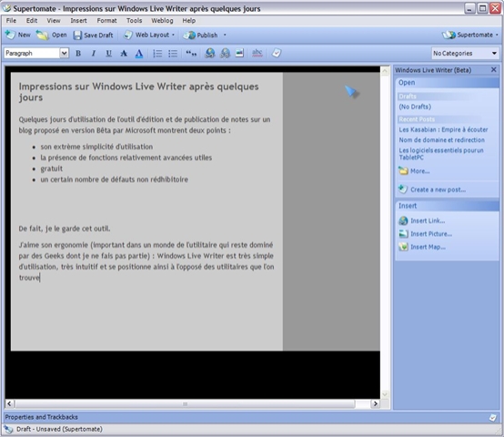Run the spell check abc icon
This screenshot has width=504, height=437.
257,53
